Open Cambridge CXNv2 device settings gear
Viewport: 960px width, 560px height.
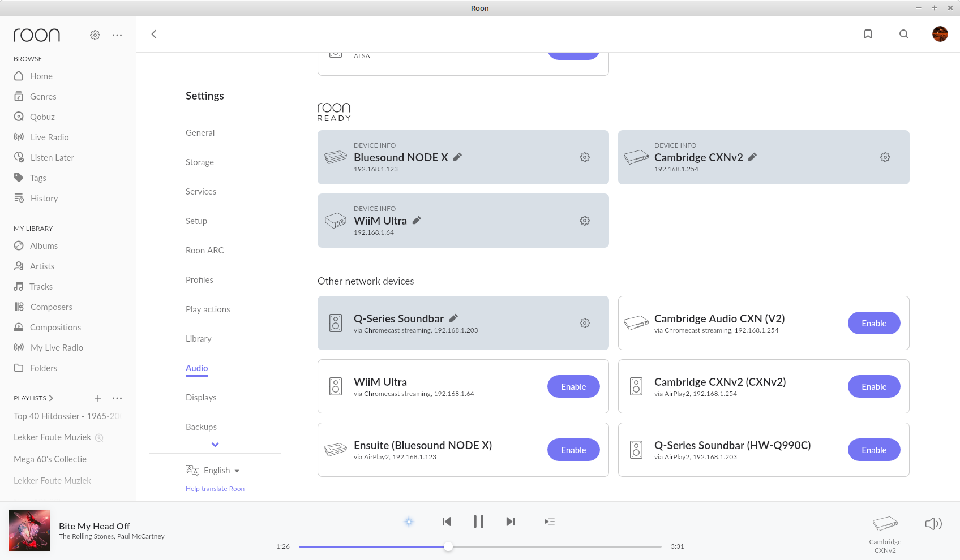[885, 157]
